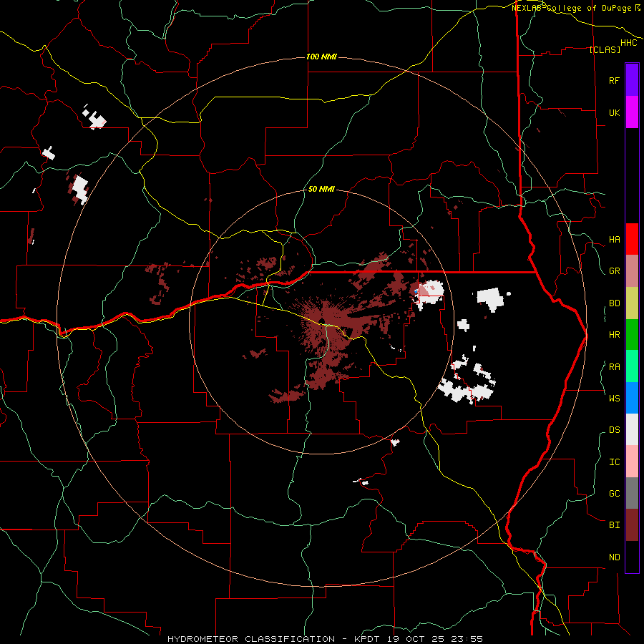The height and width of the screenshot is (644, 644).
Task: Click the HR legend label
Action: pos(614,335)
